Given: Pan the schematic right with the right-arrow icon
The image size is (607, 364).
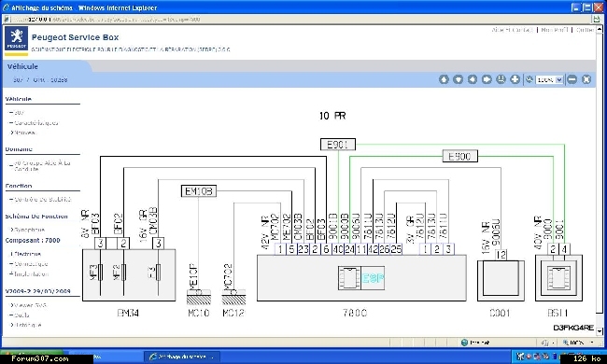Looking at the screenshot, I should tap(487, 79).
